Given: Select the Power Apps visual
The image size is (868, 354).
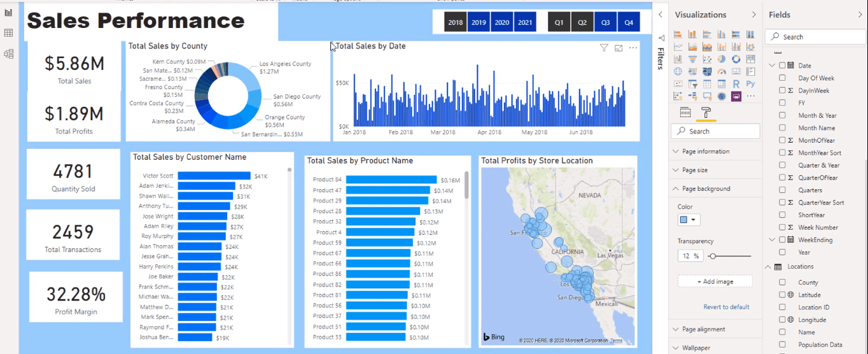Looking at the screenshot, I should click(736, 96).
